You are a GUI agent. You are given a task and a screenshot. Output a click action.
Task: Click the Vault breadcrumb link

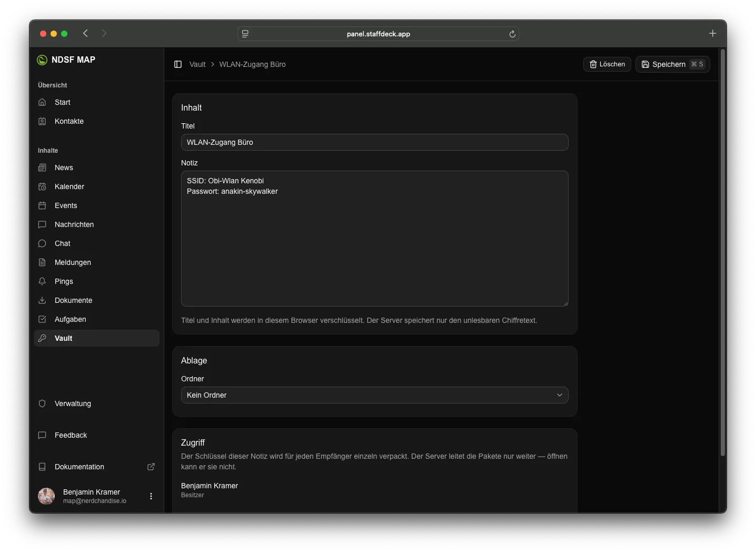pos(197,64)
